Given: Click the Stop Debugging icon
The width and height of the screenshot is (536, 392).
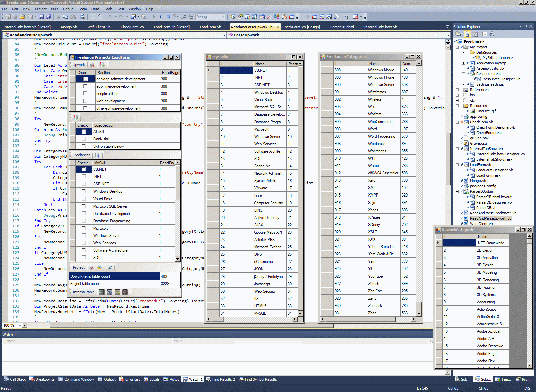Looking at the screenshot, I should click(x=169, y=17).
